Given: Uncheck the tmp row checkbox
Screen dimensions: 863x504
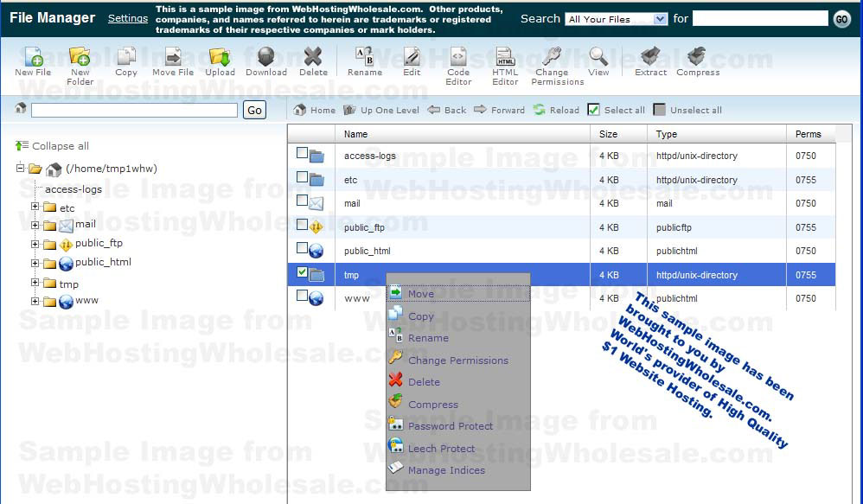Looking at the screenshot, I should (302, 271).
